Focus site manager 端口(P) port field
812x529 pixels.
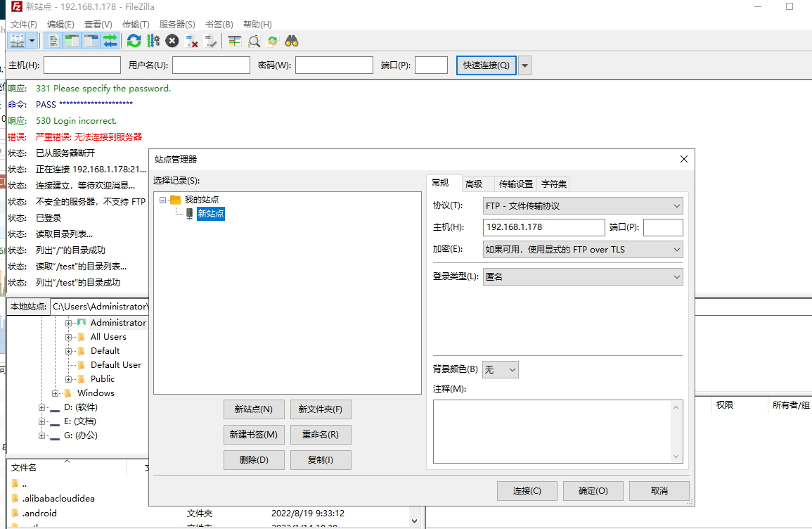[x=664, y=227]
